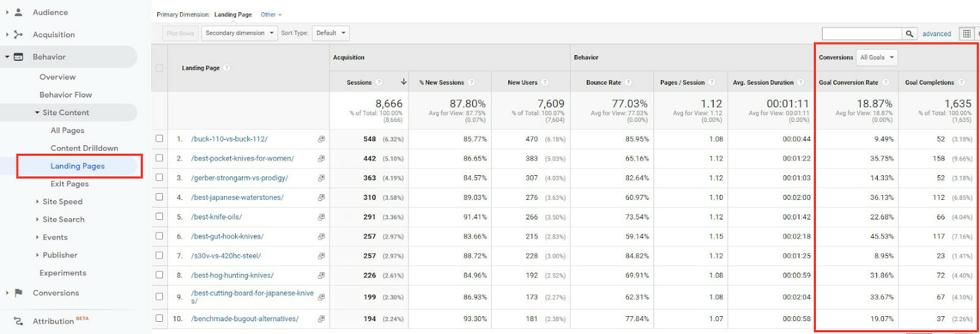Viewport: 980px width, 334px height.
Task: Click the advanced filter link
Action: pyautogui.click(x=937, y=34)
